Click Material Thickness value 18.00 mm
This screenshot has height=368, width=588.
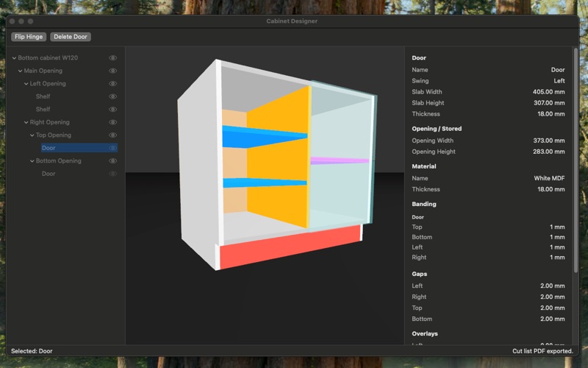tap(551, 189)
